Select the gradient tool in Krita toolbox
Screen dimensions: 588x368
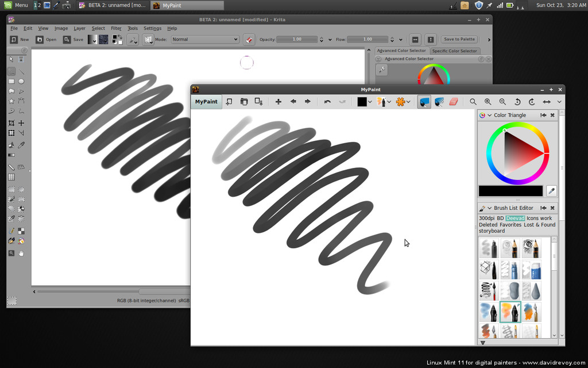click(x=11, y=155)
